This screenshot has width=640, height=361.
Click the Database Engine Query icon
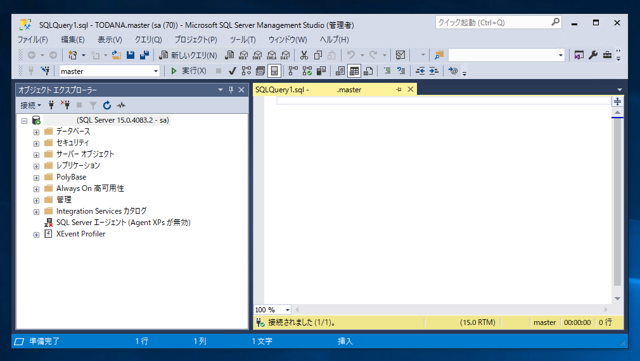click(230, 55)
